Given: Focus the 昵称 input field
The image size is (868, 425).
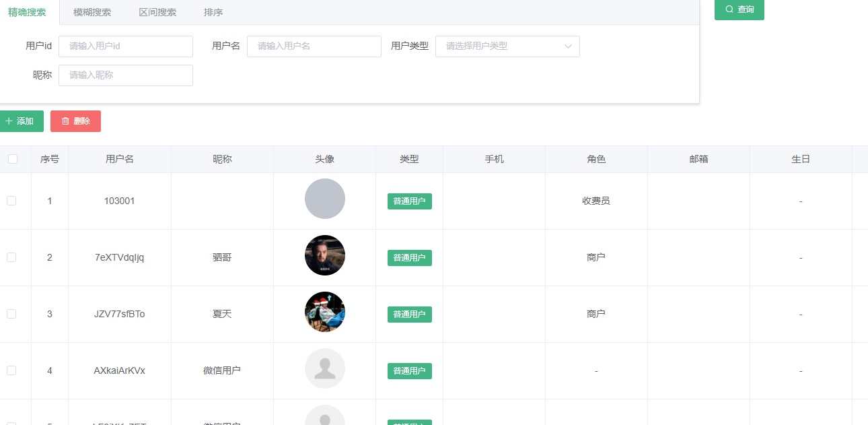Looking at the screenshot, I should coord(126,75).
